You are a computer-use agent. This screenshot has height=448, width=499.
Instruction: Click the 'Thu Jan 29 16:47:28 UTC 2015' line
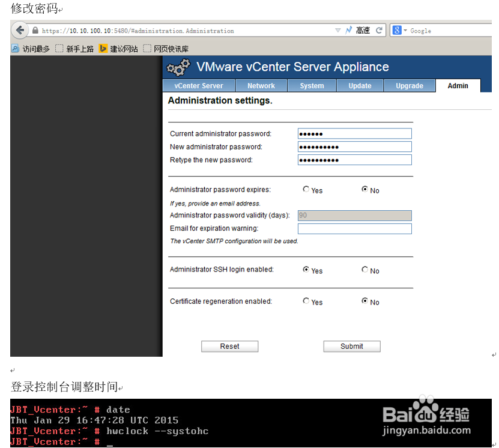[94, 420]
